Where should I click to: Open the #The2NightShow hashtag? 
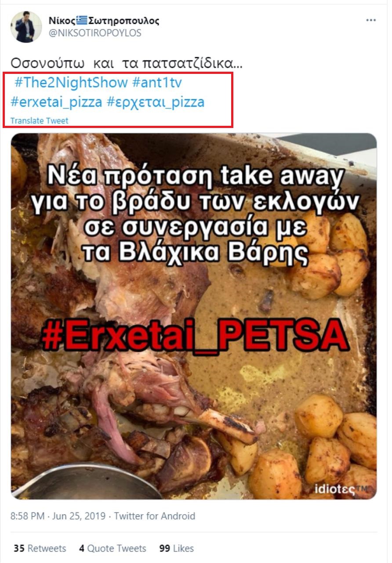point(71,82)
